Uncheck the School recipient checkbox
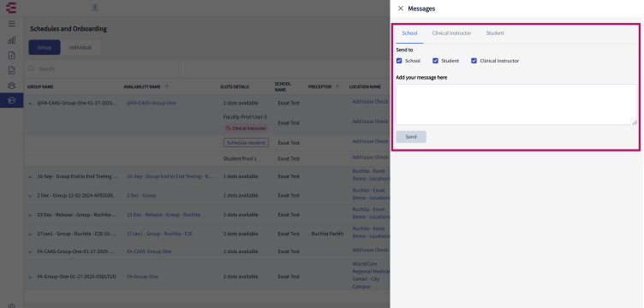 click(399, 61)
